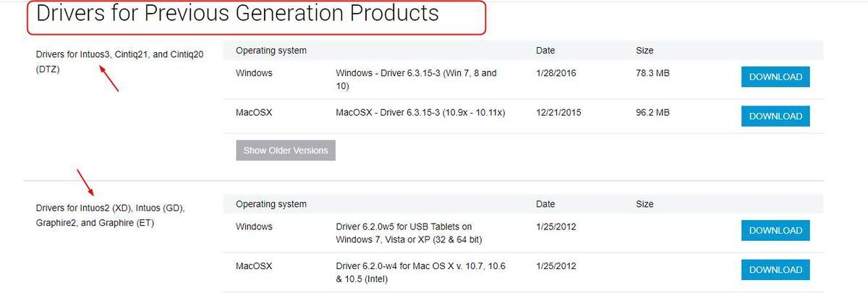Click the 78.3 MB file size
Screen dimensions: 868x293
pos(652,73)
